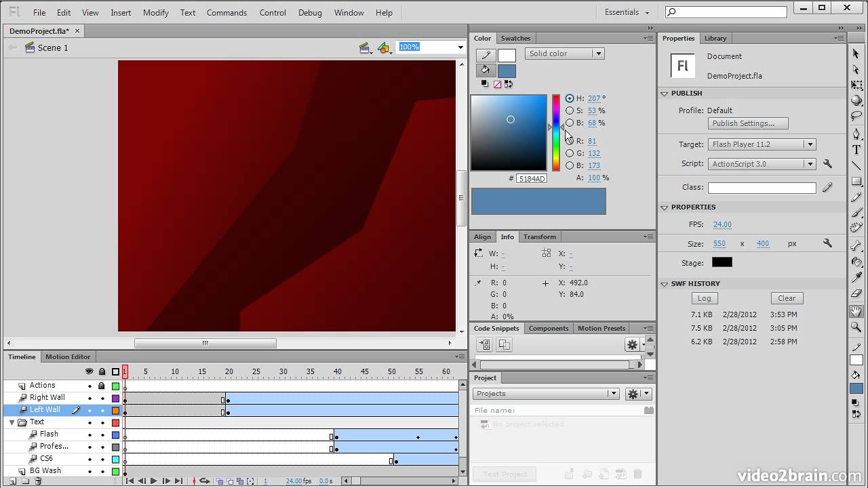Click the hex color input field
Viewport: 868px width, 488px height.
coord(531,179)
